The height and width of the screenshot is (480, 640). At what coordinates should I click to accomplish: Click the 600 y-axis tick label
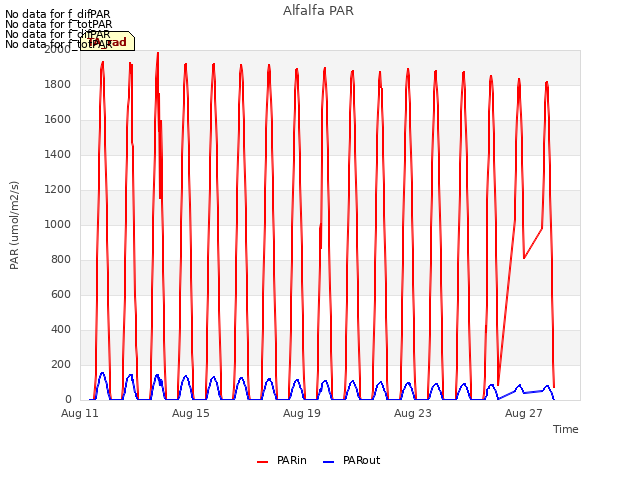click(61, 294)
